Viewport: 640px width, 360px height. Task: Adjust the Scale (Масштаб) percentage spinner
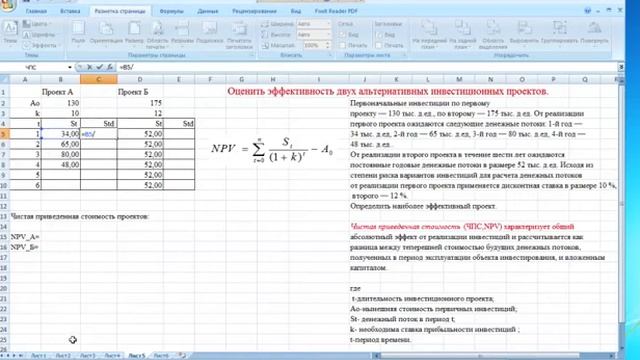coord(327,45)
